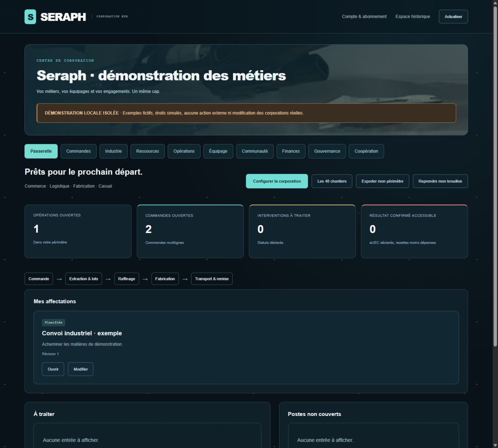This screenshot has height=448, width=498.
Task: Click the DÉMONSTRATION LOCALE ISOLÉE banner
Action: click(x=246, y=113)
